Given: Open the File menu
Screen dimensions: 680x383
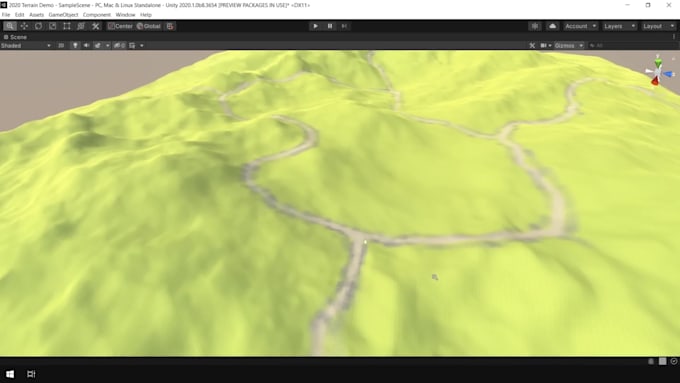Looking at the screenshot, I should (x=6, y=15).
